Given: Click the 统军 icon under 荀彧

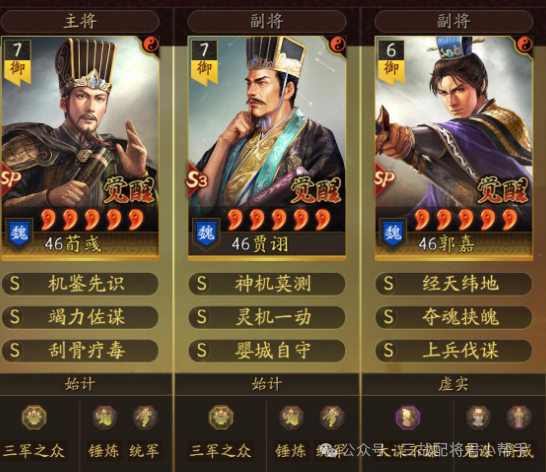Looking at the screenshot, I should pyautogui.click(x=145, y=417).
